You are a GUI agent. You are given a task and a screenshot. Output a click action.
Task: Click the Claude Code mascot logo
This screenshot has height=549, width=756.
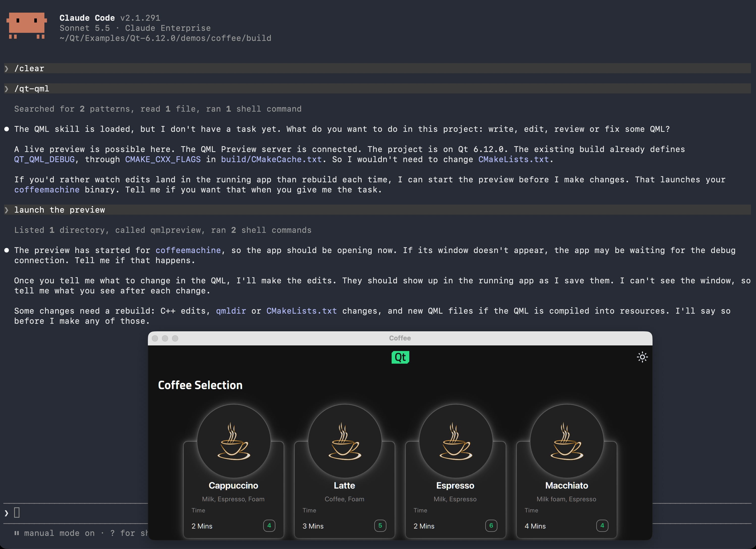pos(27,26)
